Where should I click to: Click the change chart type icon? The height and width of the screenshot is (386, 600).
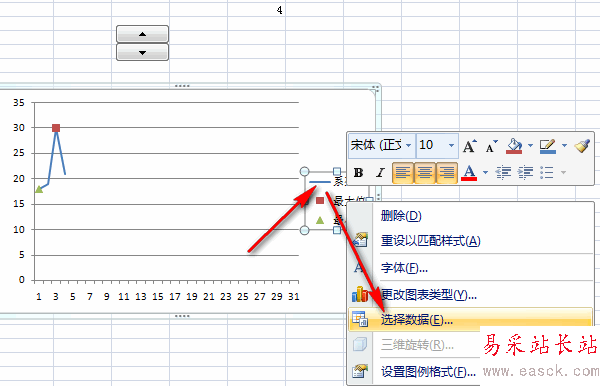(x=360, y=295)
